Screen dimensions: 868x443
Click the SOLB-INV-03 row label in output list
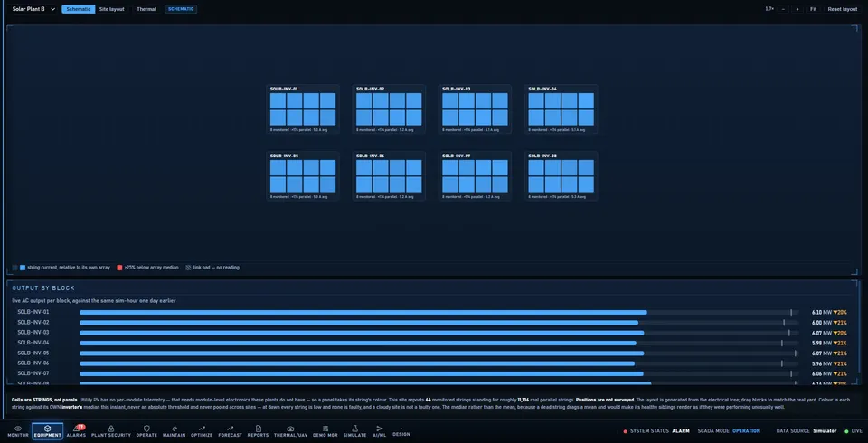tap(33, 333)
